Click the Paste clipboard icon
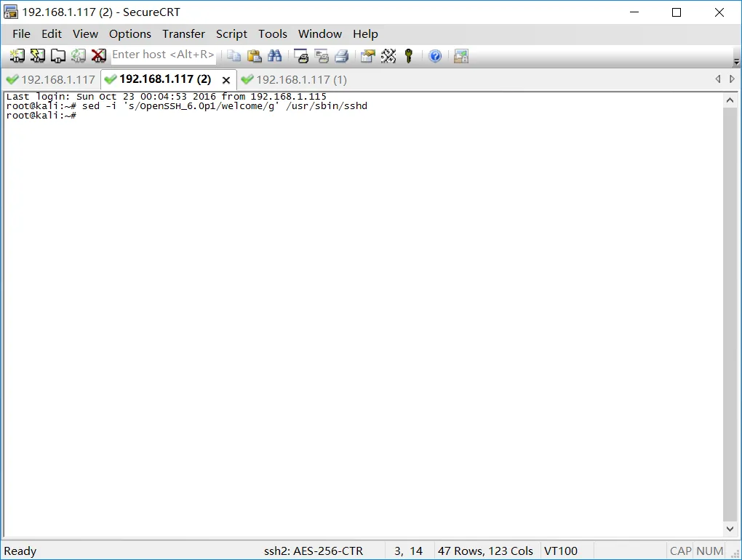 coord(254,56)
